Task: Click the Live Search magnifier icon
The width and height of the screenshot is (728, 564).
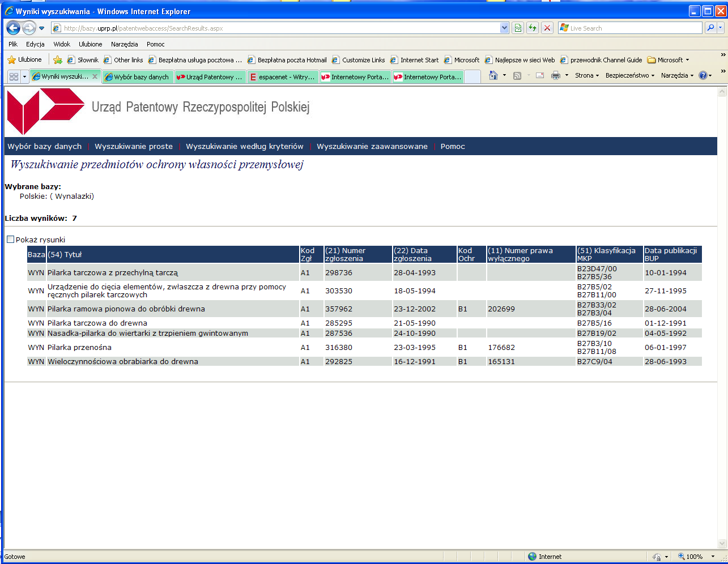Action: coord(709,28)
